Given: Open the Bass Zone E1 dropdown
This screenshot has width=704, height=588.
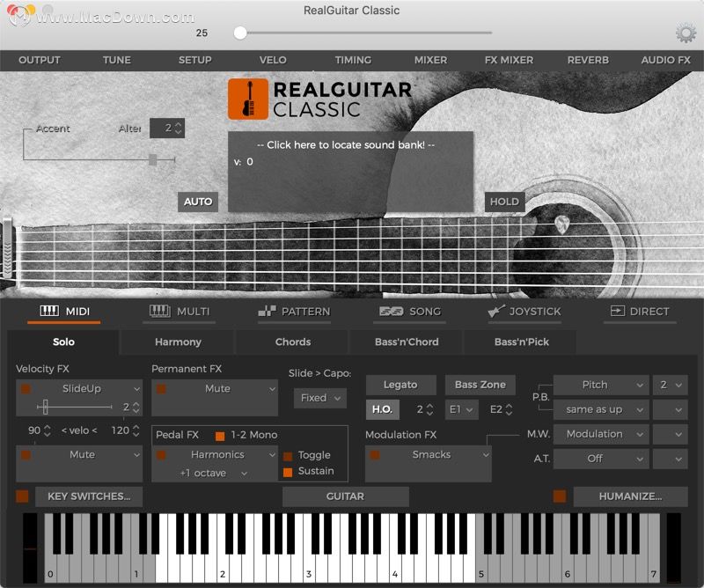Looking at the screenshot, I should pos(461,409).
